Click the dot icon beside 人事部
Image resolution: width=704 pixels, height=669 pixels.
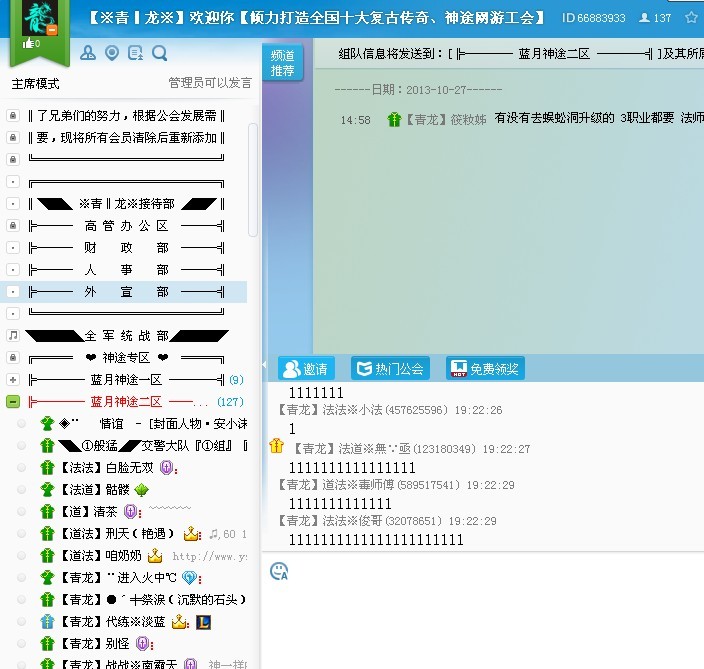[13, 269]
